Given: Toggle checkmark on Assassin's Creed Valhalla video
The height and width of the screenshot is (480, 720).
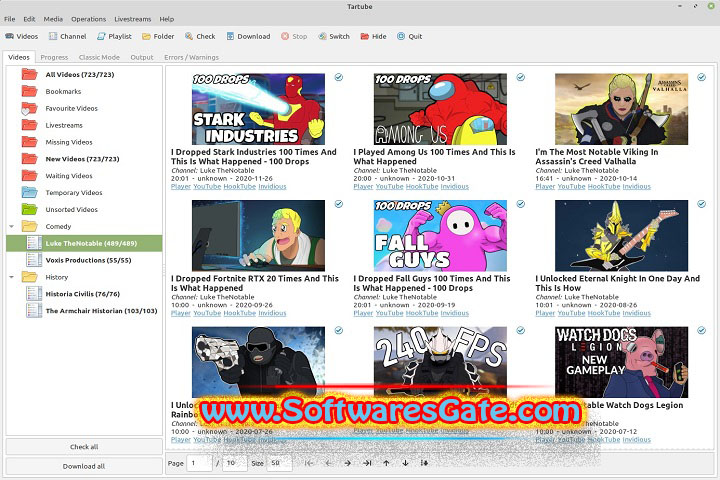Looking at the screenshot, I should click(x=702, y=77).
